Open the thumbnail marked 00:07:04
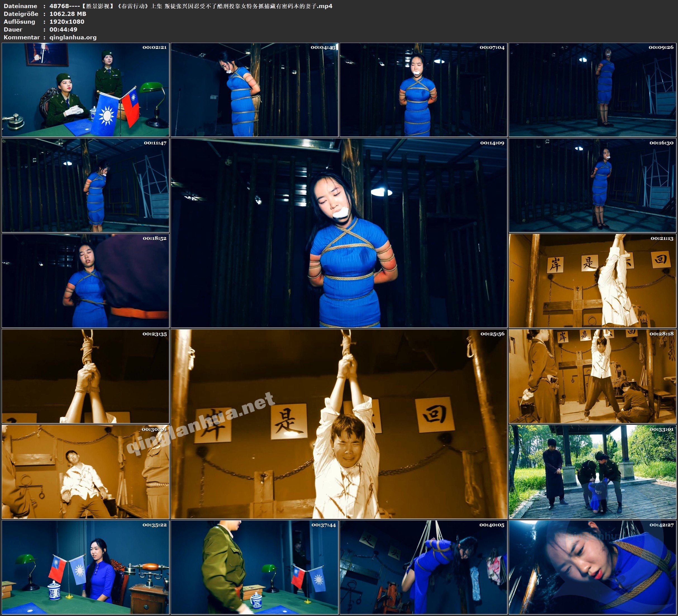 pyautogui.click(x=423, y=90)
